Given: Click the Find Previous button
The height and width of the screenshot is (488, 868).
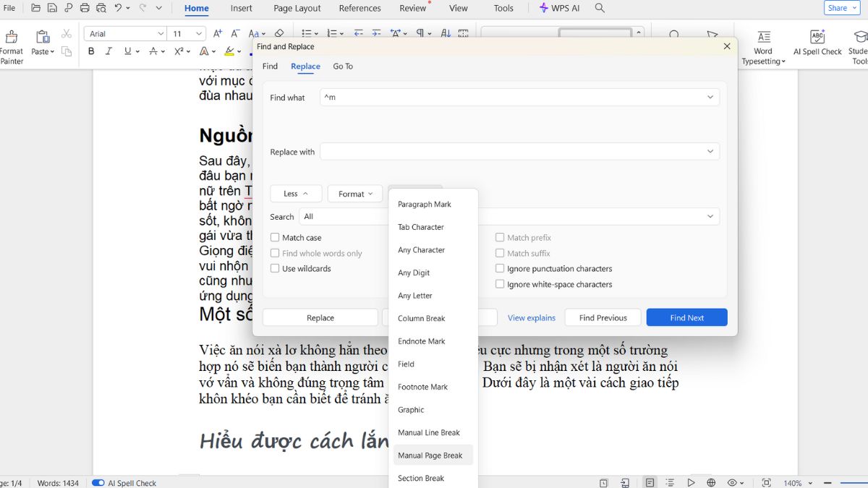Looking at the screenshot, I should point(603,317).
